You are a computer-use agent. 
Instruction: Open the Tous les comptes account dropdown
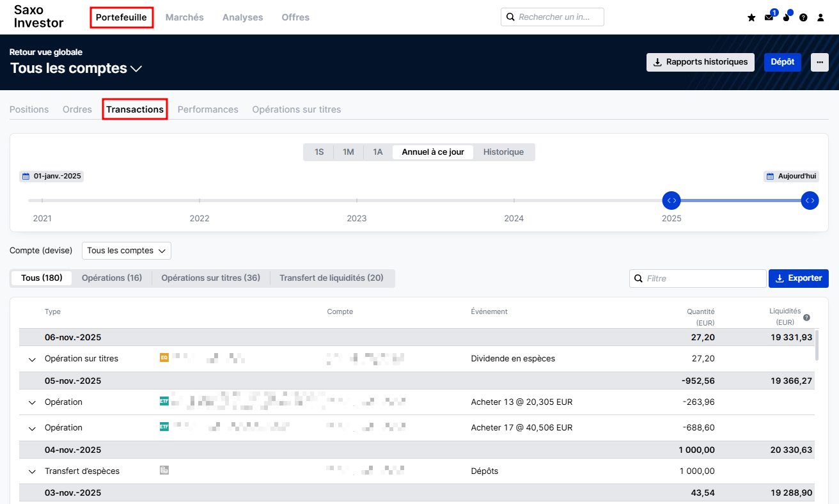coord(126,251)
